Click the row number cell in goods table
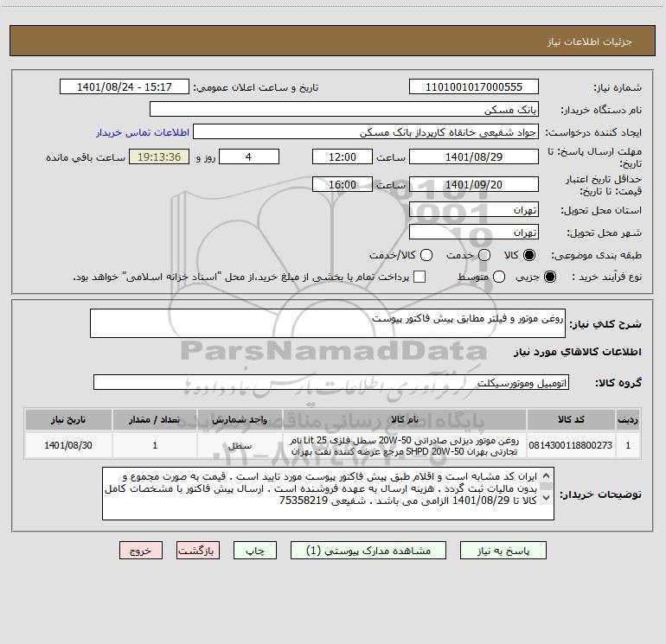 tap(628, 445)
